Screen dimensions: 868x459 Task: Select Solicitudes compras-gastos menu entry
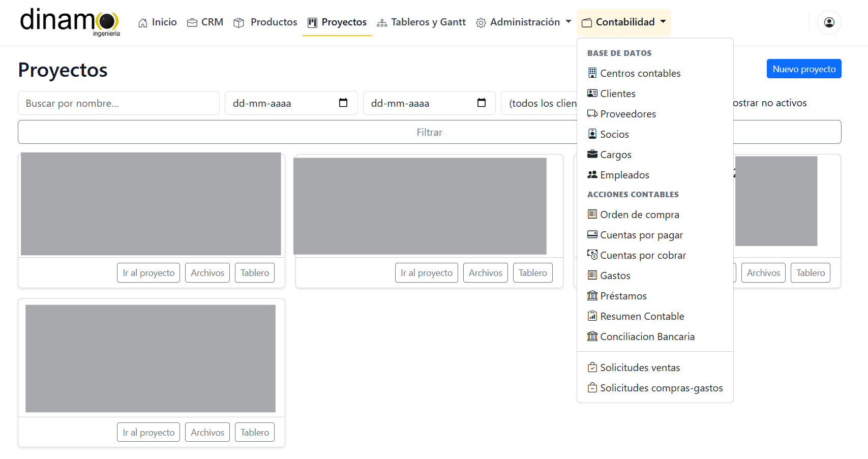coord(661,388)
